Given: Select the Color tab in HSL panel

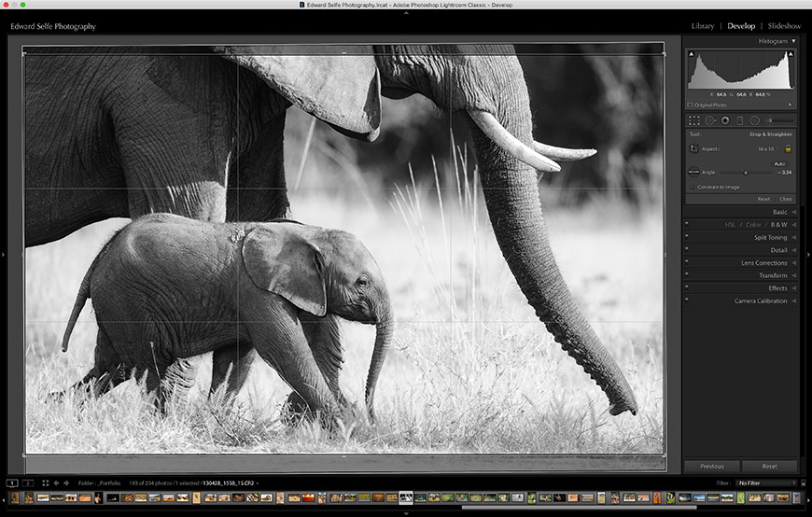Looking at the screenshot, I should point(753,225).
